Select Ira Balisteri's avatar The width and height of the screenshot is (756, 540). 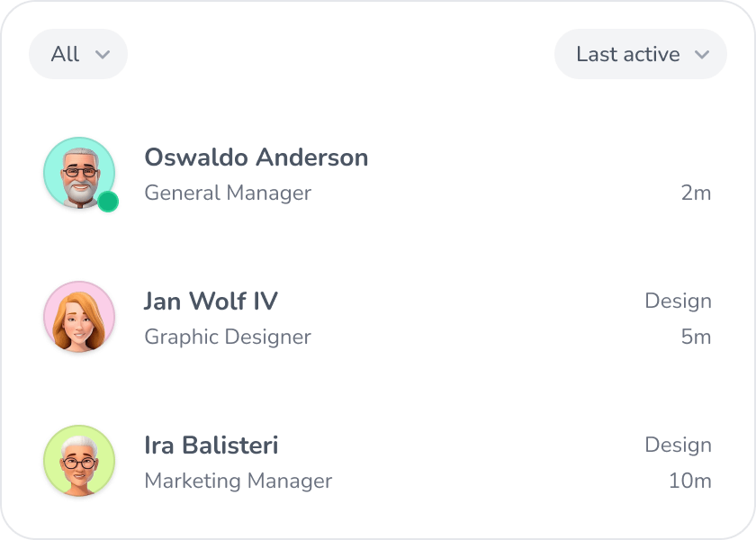[x=79, y=461]
